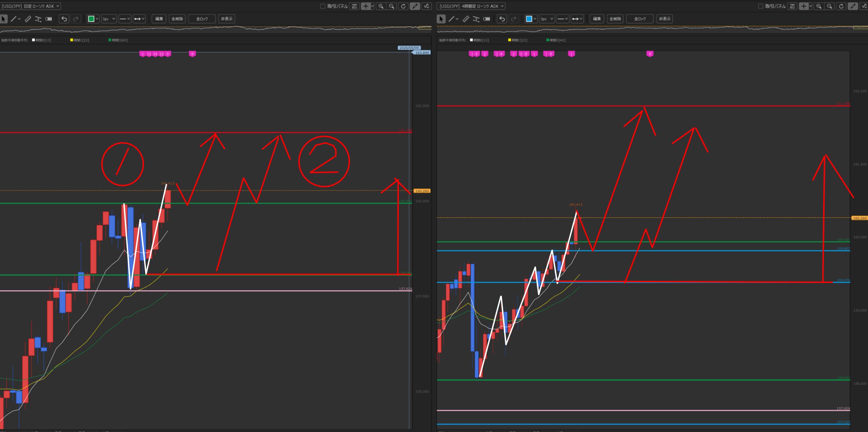Screen dimensions: 868x432
Task: Zoom out on the right 4-hour chart
Action: click(x=829, y=6)
